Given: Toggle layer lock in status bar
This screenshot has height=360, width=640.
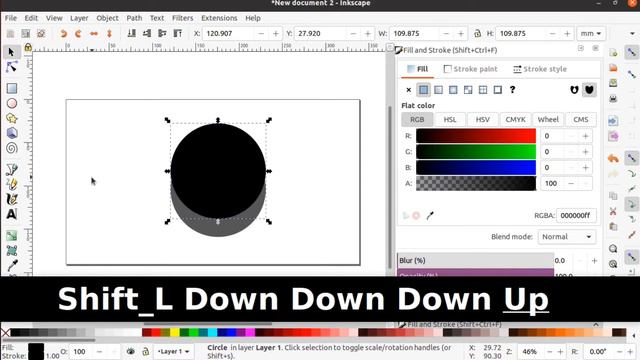Looking at the screenshot, I should tap(145, 351).
